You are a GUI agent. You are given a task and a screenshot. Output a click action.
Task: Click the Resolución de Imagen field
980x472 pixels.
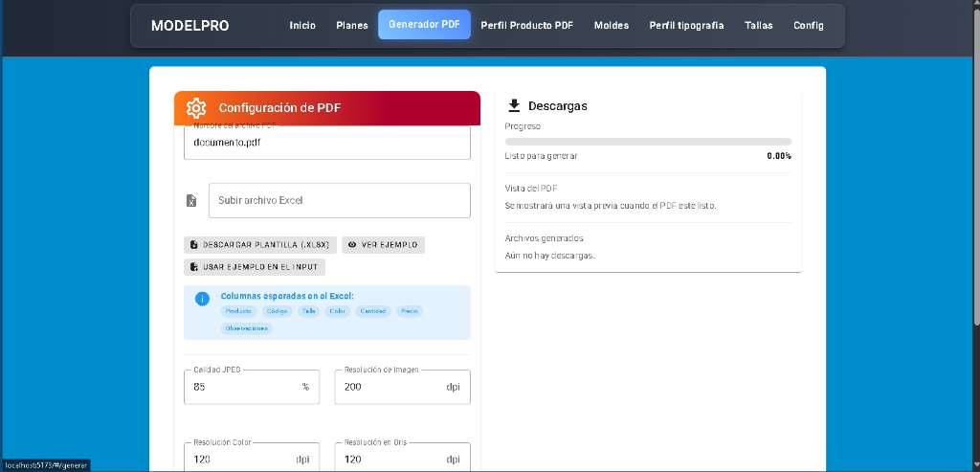pyautogui.click(x=403, y=387)
